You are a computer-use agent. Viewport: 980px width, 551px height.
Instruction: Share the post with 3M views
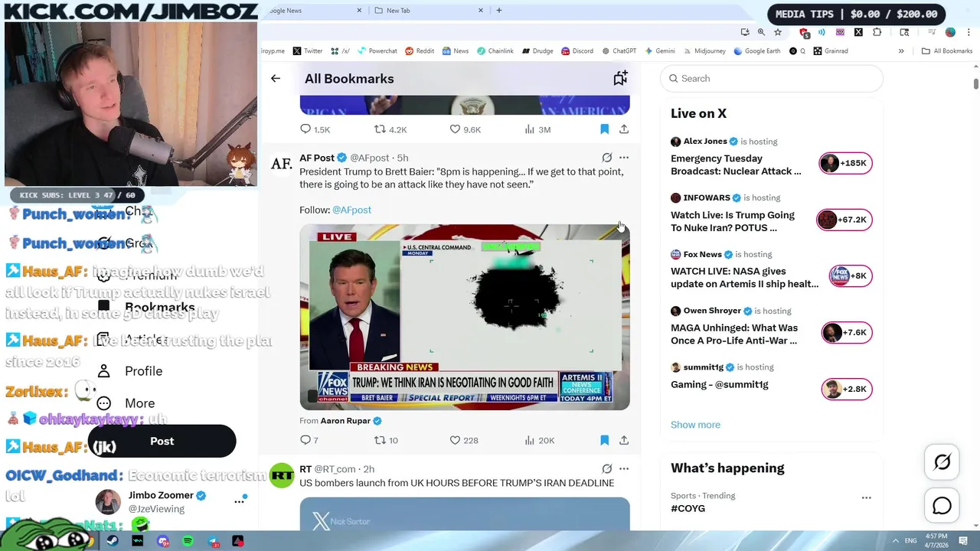pyautogui.click(x=624, y=129)
